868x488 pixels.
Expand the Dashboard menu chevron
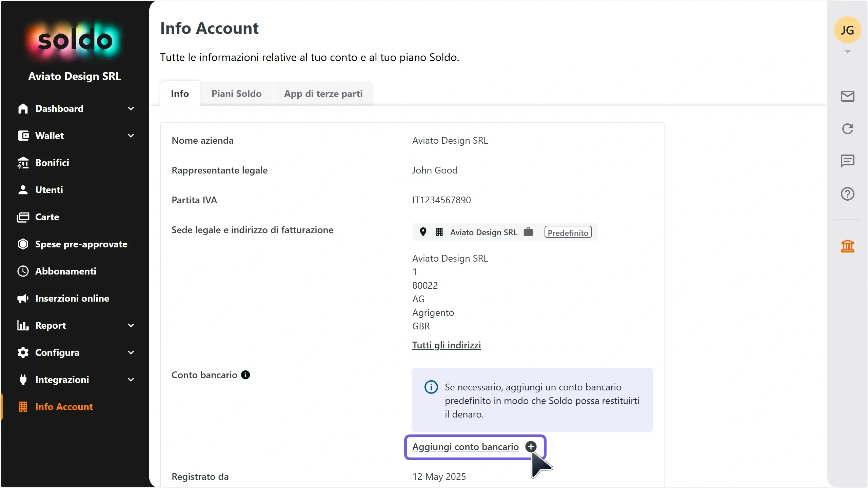(x=131, y=108)
